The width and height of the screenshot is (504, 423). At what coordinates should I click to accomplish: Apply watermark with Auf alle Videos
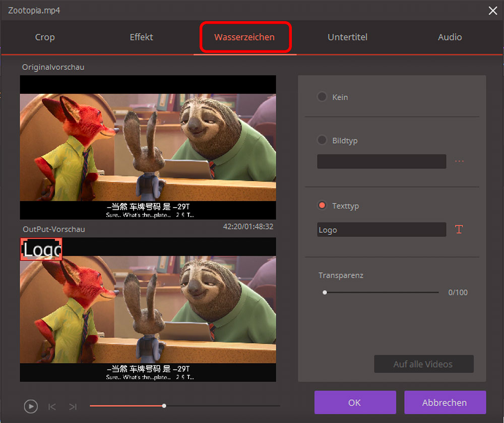tap(424, 364)
